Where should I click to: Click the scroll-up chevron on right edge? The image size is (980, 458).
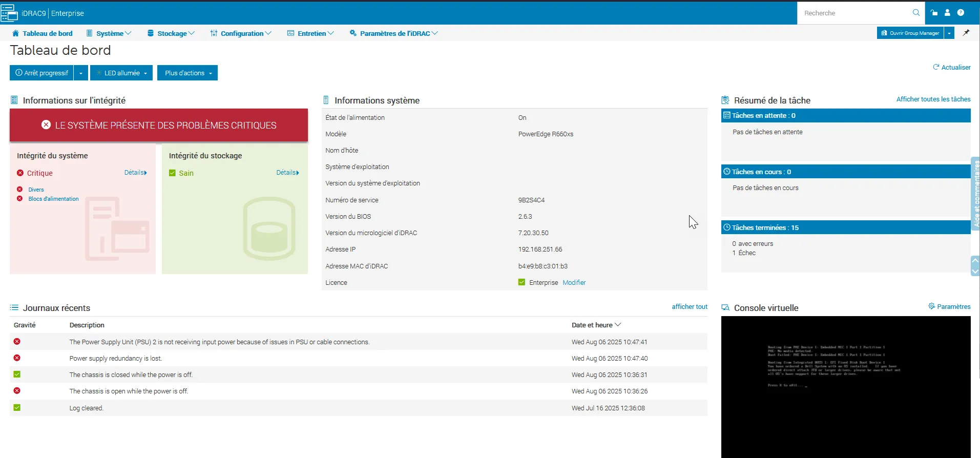coord(975,261)
